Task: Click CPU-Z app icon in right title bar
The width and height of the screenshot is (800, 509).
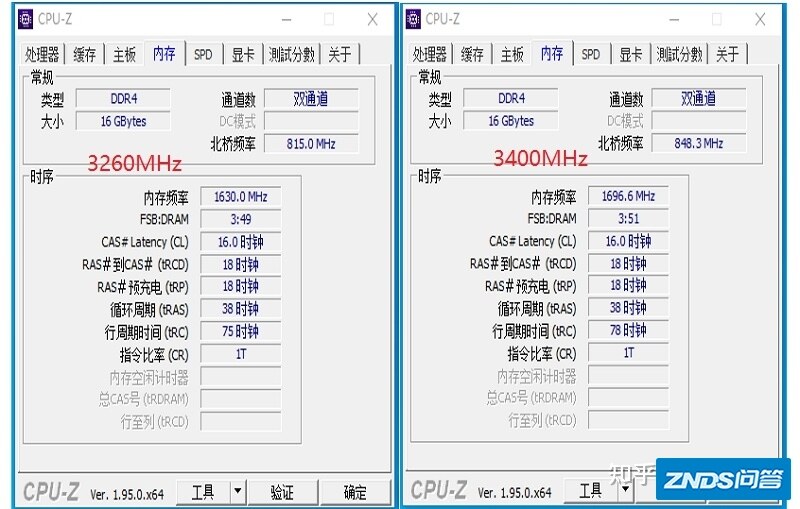Action: click(x=413, y=19)
